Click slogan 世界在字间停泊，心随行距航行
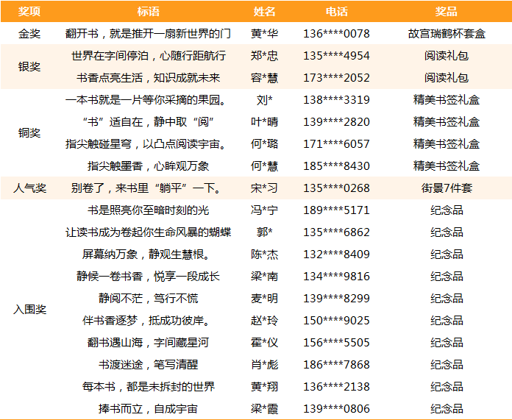Image resolution: width=512 pixels, height=420 pixels. click(149, 55)
